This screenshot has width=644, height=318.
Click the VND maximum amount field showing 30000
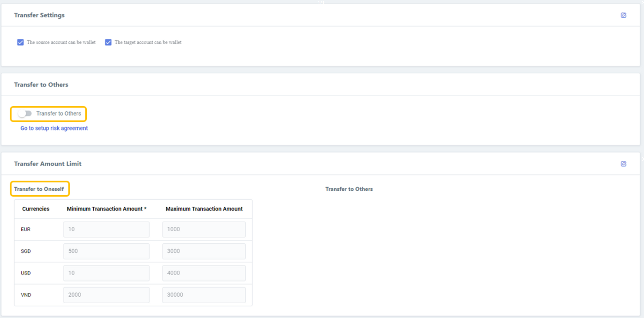tap(204, 295)
